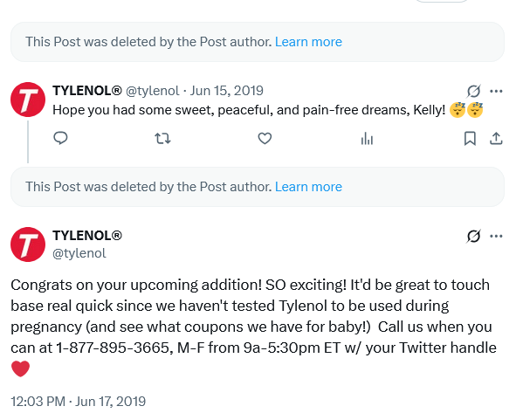Click TYLENOL® name on main tweet
Image resolution: width=516 pixels, height=420 pixels.
pyautogui.click(x=87, y=236)
